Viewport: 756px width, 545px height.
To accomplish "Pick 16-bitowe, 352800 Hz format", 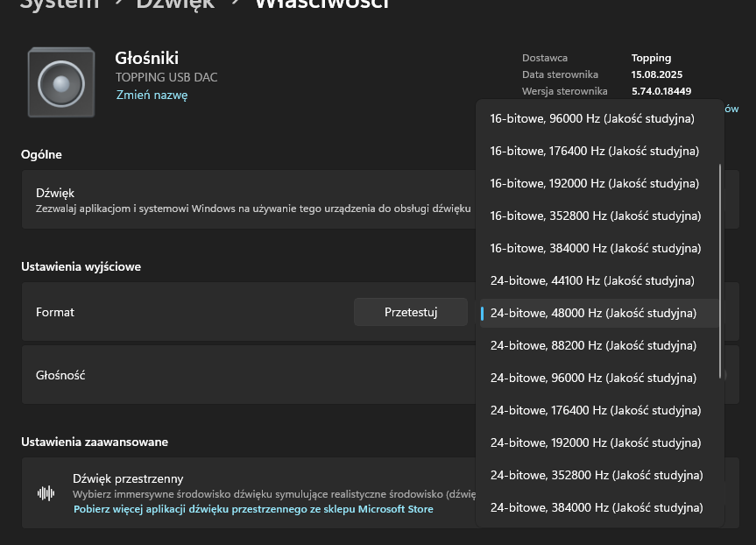I will (x=596, y=216).
